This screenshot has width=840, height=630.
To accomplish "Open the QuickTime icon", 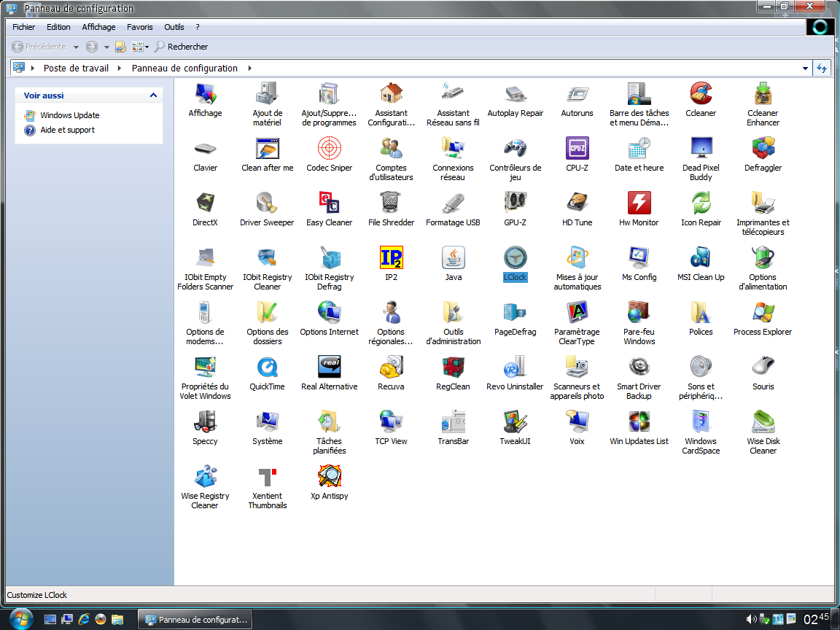I will [267, 367].
